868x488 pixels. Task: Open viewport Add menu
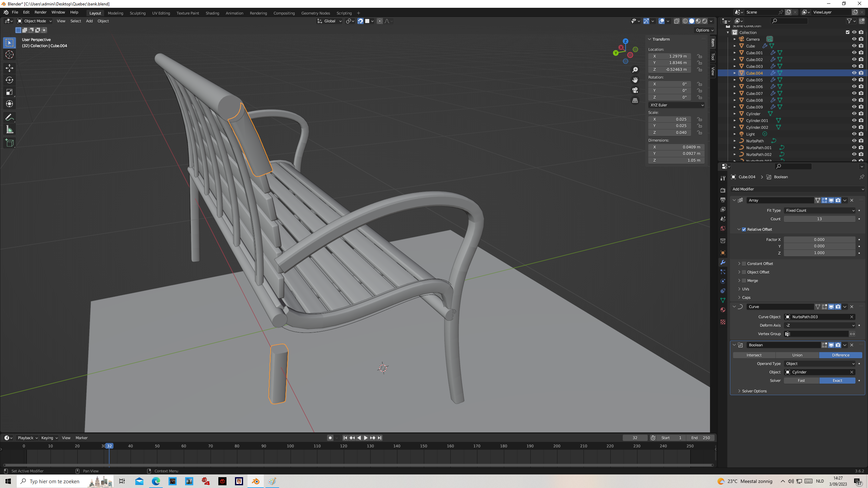pyautogui.click(x=89, y=21)
